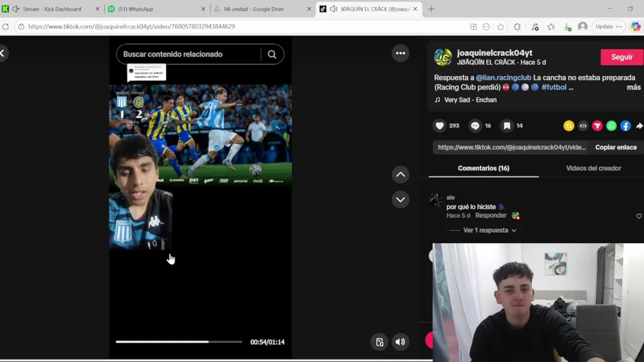This screenshot has height=362, width=644.
Task: Toggle auto-scroll icon beside volume button
Action: click(380, 342)
